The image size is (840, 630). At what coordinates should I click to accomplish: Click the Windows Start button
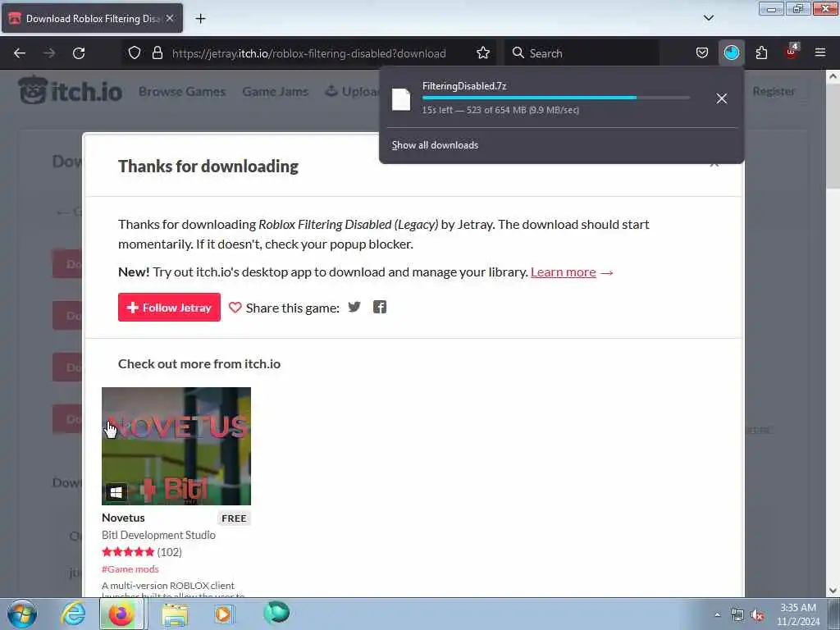coord(22,614)
